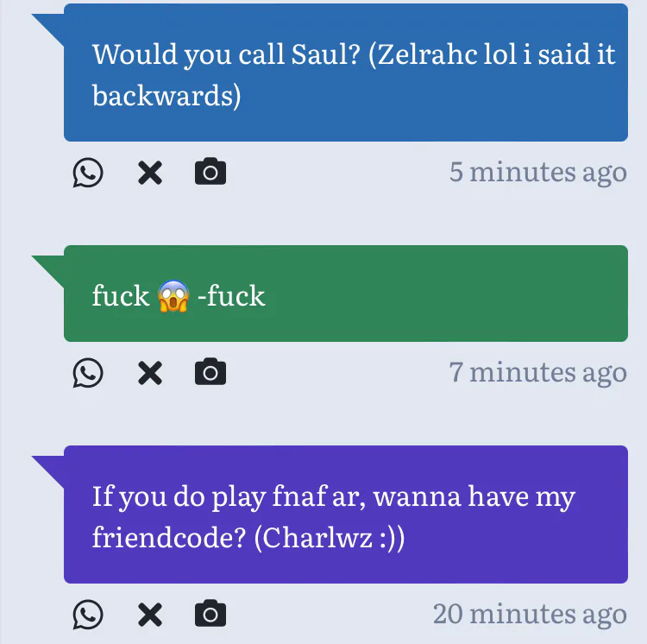Click the '5 minutes ago' timestamp
The width and height of the screenshot is (647, 644).
coord(538,172)
